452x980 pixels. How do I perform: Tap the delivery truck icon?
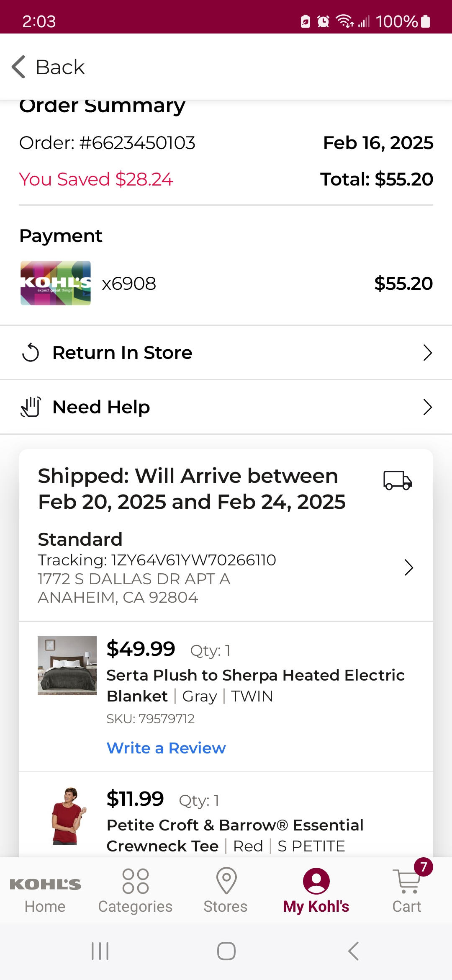398,480
